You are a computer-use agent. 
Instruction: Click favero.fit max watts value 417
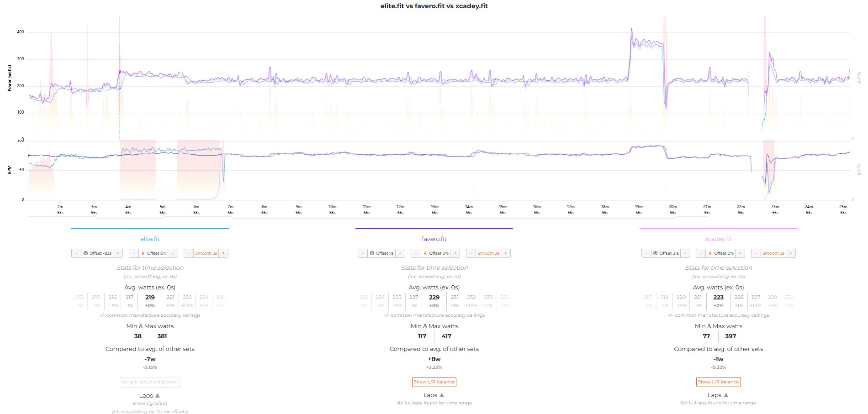446,336
